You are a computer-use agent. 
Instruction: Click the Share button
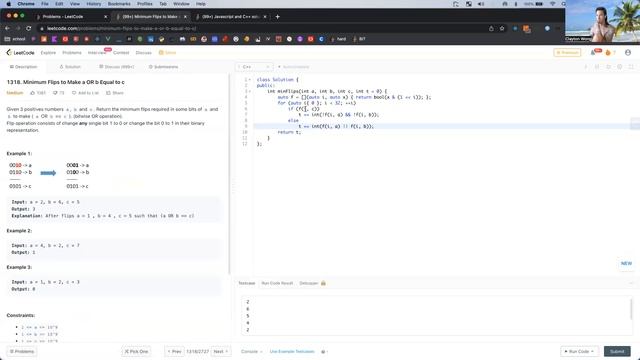pos(115,93)
